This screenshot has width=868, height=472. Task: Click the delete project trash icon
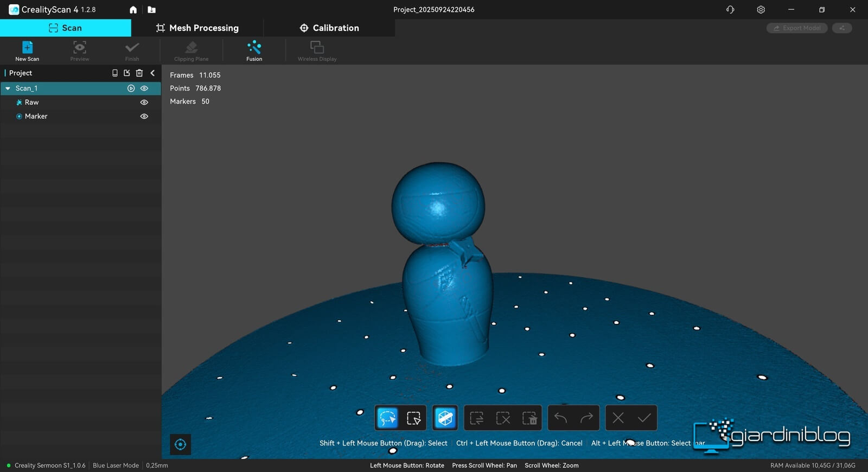coord(139,73)
